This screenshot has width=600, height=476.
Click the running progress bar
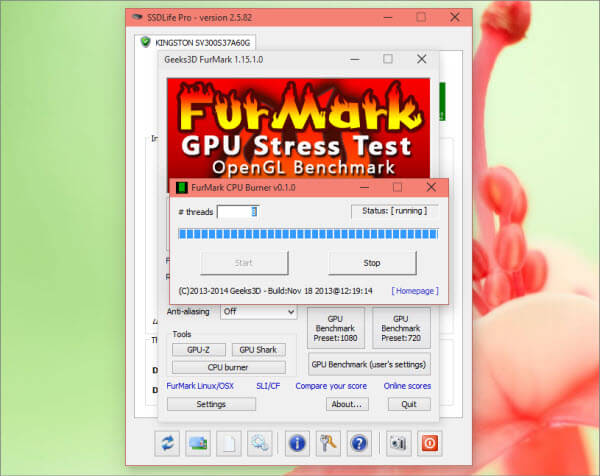pos(308,234)
